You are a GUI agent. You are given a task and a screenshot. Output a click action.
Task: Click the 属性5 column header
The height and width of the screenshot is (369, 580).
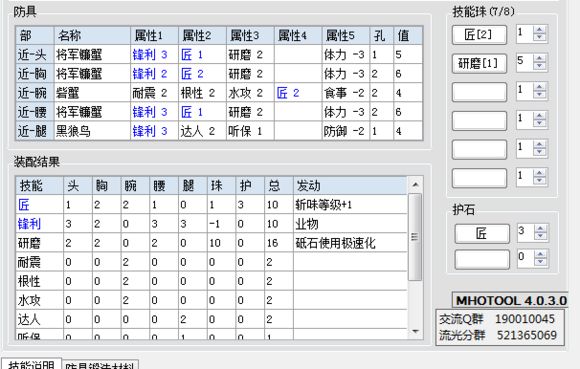pyautogui.click(x=346, y=36)
